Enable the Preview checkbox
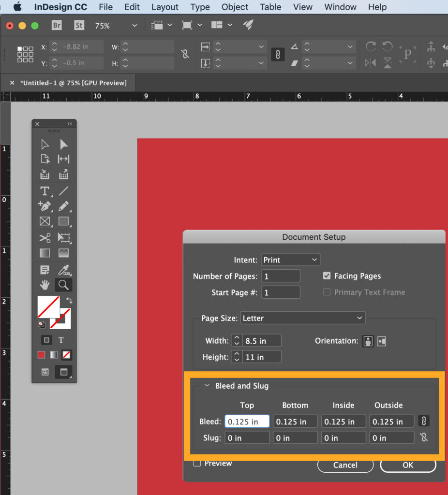Image resolution: width=448 pixels, height=495 pixels. (197, 463)
